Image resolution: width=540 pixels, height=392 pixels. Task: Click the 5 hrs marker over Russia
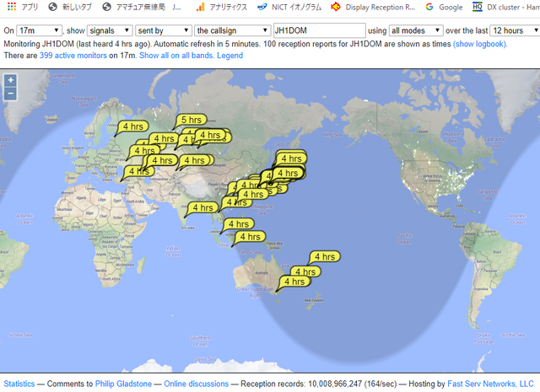point(192,120)
